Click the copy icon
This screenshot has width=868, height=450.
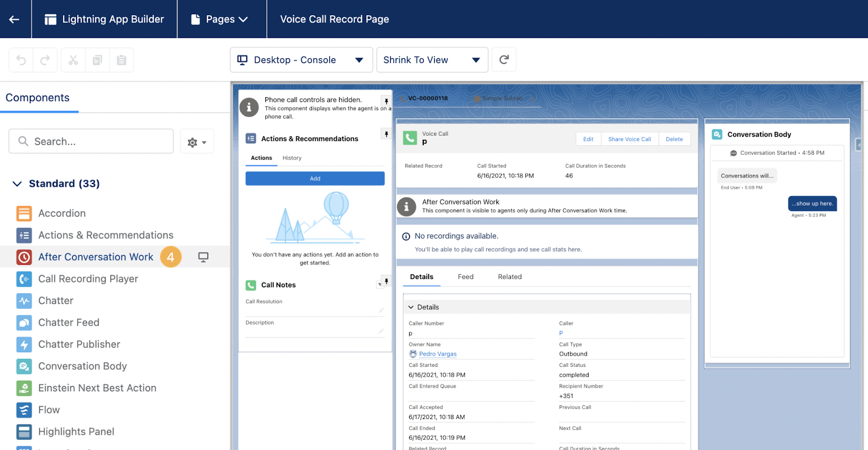[97, 60]
